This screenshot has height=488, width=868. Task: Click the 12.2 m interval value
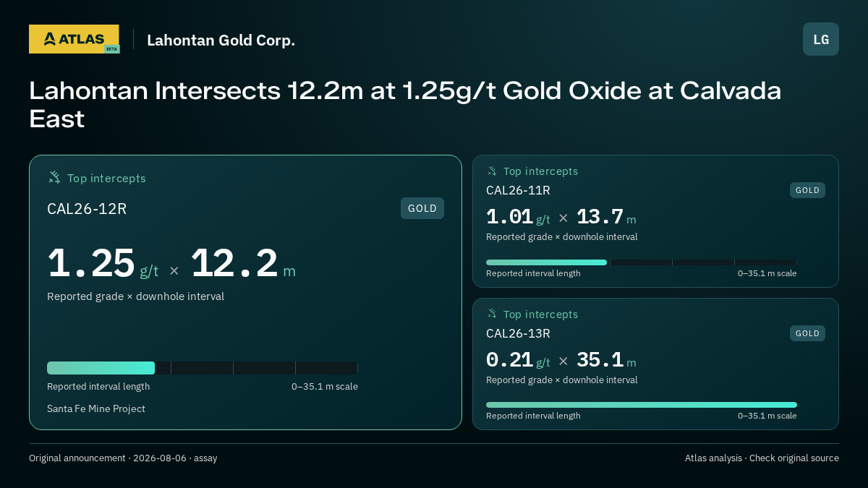[x=243, y=264]
